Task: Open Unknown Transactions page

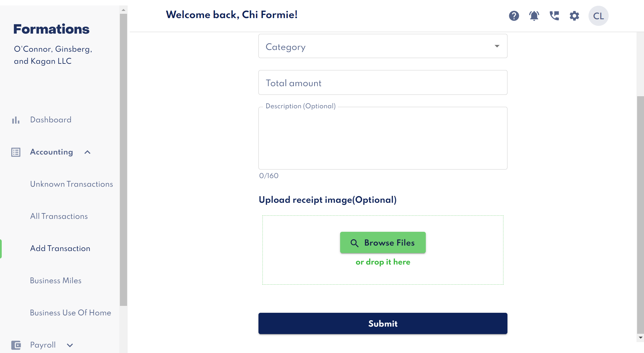Action: (71, 184)
